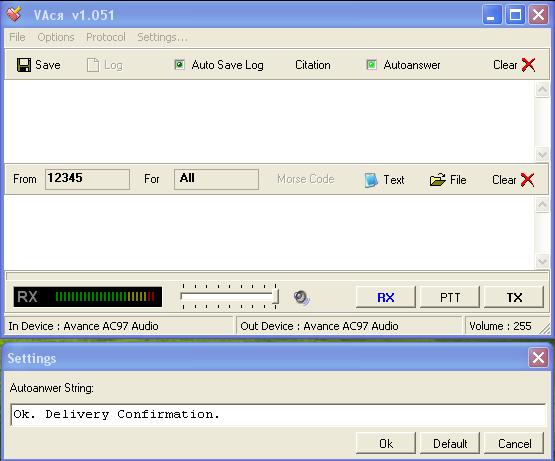This screenshot has width=555, height=461.
Task: Close the Settings dialog
Action: (538, 358)
